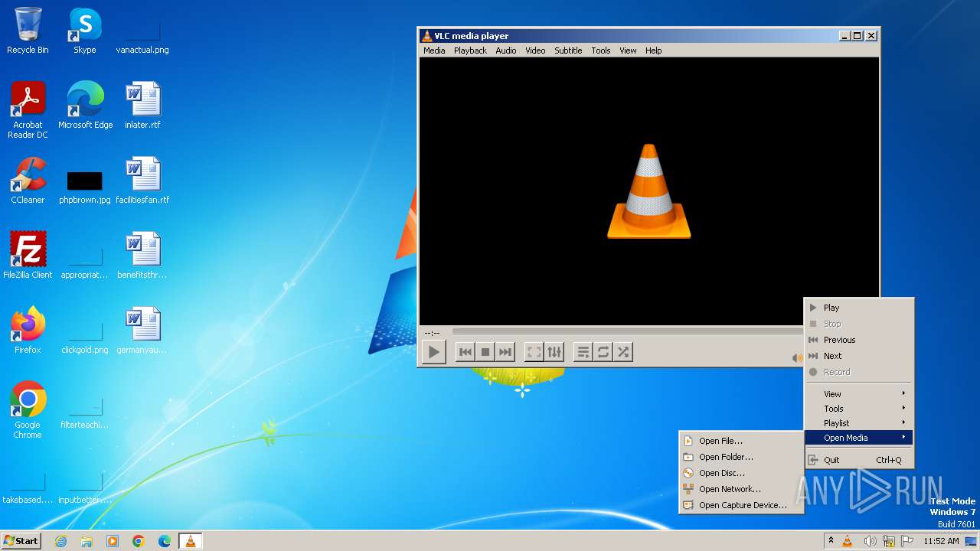
Task: Open the Tools menu in menu bar
Action: [601, 51]
